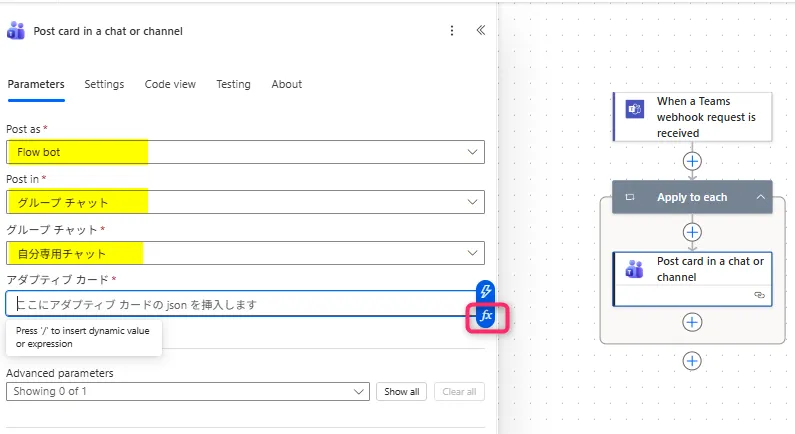Click the Show all button
Image resolution: width=795 pixels, height=434 pixels.
pyautogui.click(x=402, y=391)
